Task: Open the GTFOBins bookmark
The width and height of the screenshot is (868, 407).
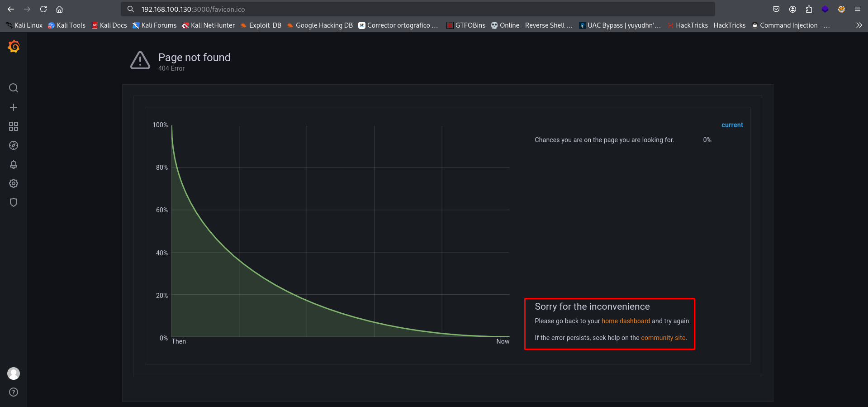Action: pos(466,25)
